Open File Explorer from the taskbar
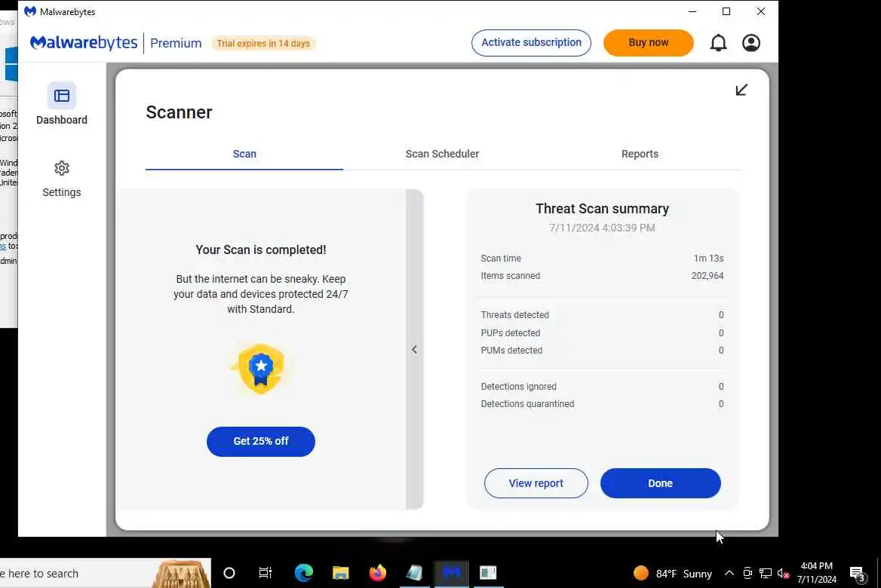 [x=340, y=573]
